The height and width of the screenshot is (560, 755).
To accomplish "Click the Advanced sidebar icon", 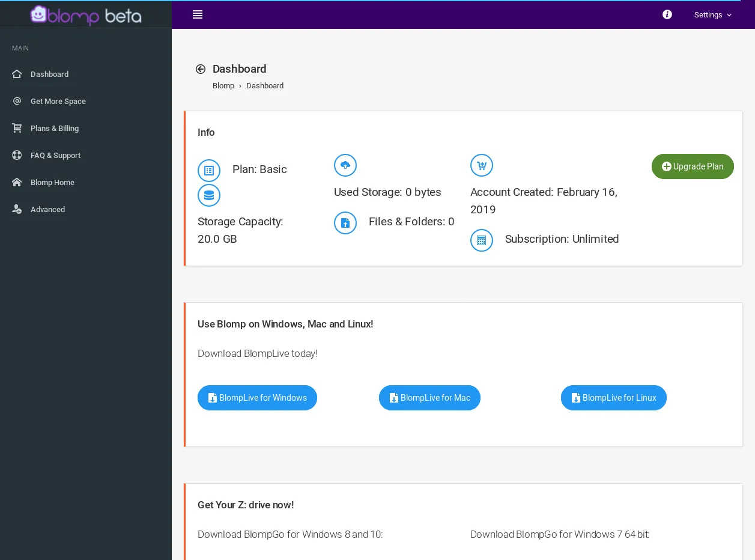I will click(17, 209).
